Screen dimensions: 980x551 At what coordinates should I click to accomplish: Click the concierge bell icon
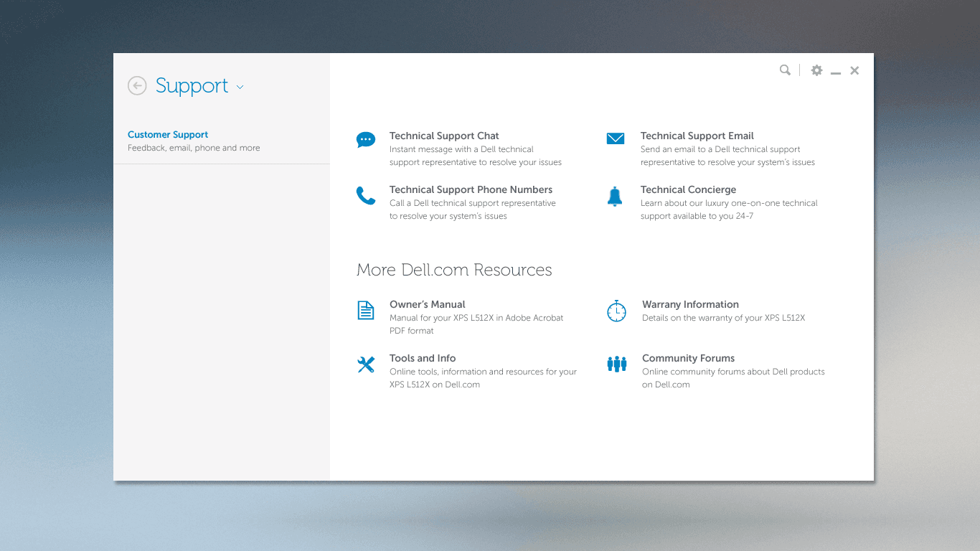(x=615, y=196)
